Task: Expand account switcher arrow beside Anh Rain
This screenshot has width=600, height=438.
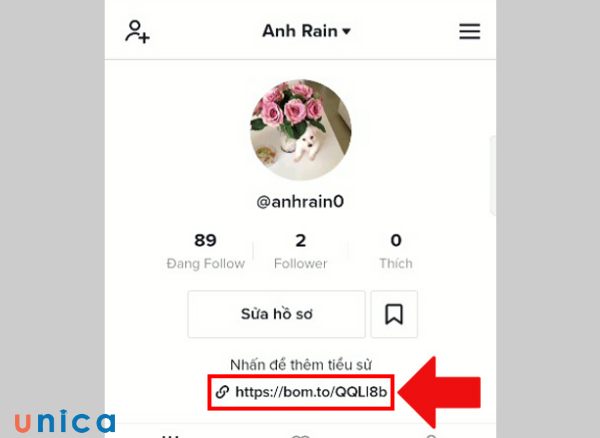Action: click(x=346, y=31)
